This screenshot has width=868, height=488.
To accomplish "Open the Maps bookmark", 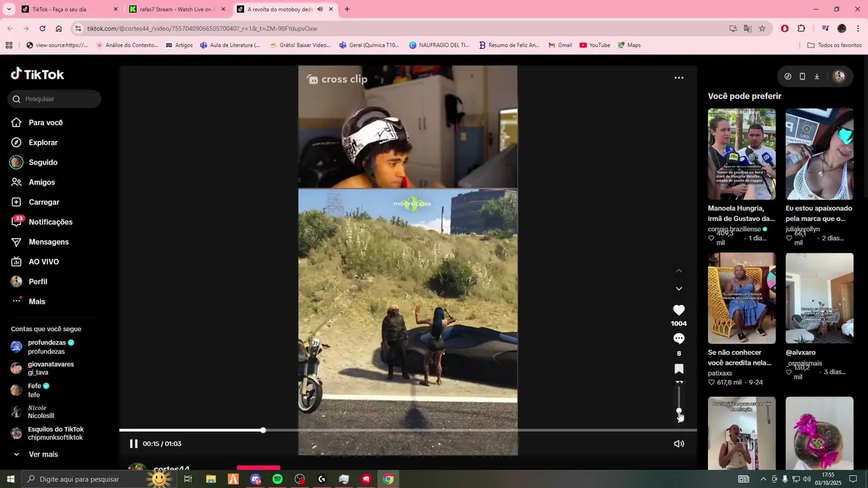I will pos(629,45).
